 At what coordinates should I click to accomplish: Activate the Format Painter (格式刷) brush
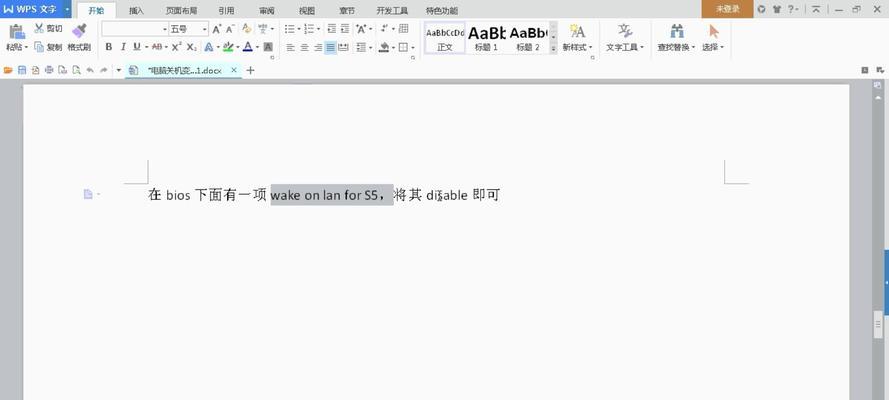pyautogui.click(x=79, y=37)
